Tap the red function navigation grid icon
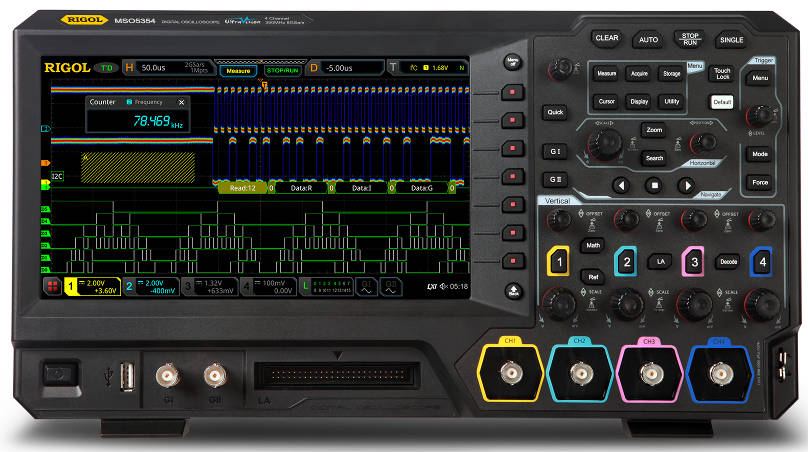The height and width of the screenshot is (452, 808). [52, 286]
